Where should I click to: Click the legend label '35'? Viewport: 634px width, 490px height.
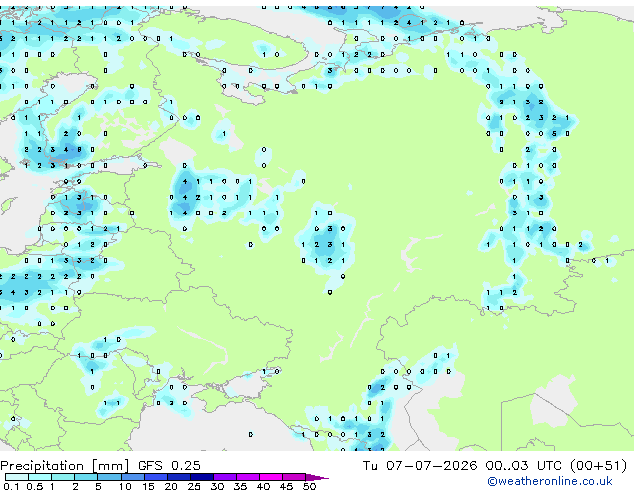click(x=240, y=486)
